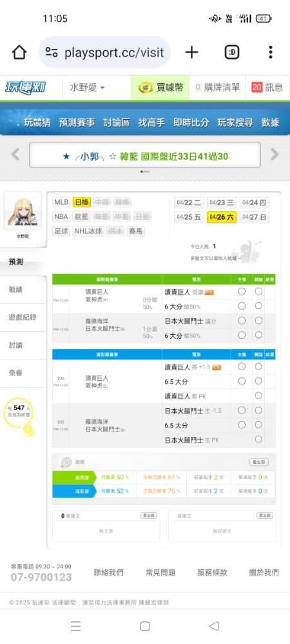Viewport: 290px width, 644px height.
Task: Open the tab switcher icon
Action: 232,52
